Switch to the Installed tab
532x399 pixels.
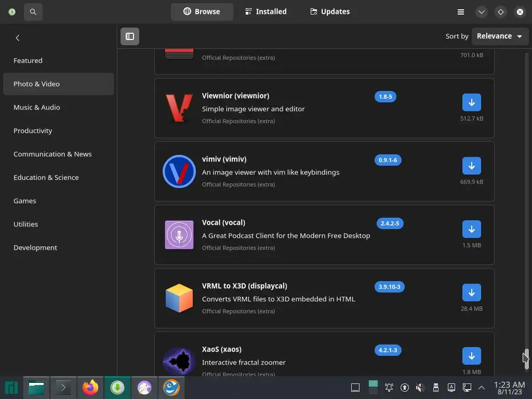(265, 11)
